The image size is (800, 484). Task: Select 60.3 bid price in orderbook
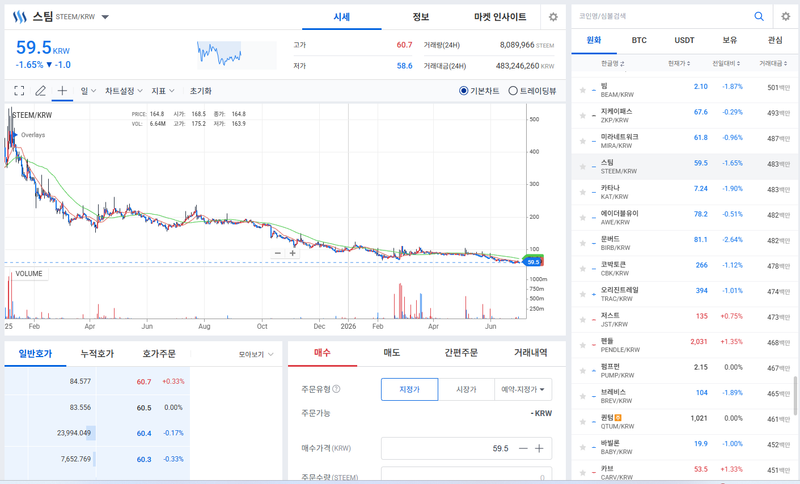pos(144,459)
